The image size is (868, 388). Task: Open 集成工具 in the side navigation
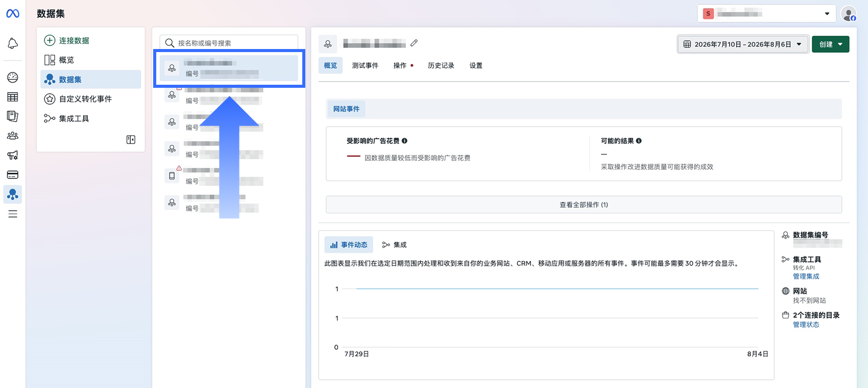coord(90,118)
